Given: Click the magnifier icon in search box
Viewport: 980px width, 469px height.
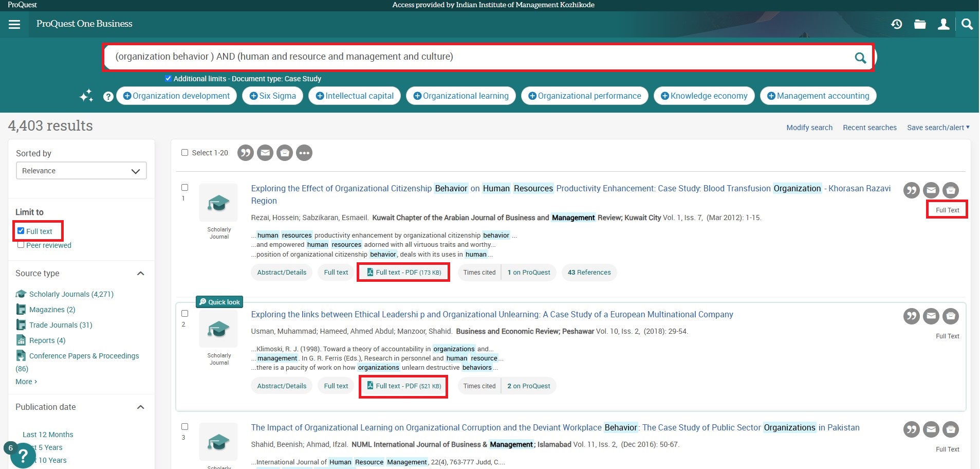Looking at the screenshot, I should [x=860, y=58].
